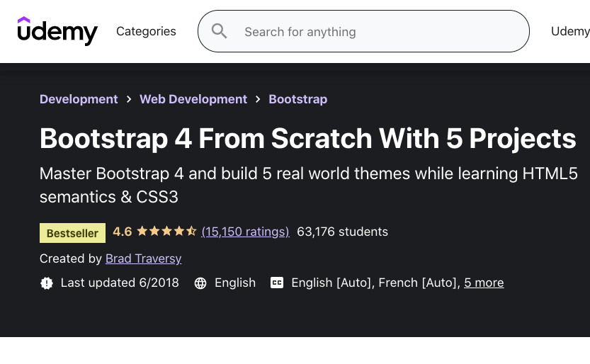
Task: Open the Categories menu
Action: [x=146, y=31]
